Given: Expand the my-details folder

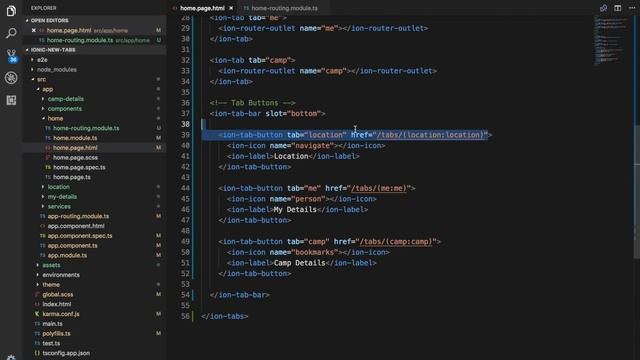Looking at the screenshot, I should 62,197.
